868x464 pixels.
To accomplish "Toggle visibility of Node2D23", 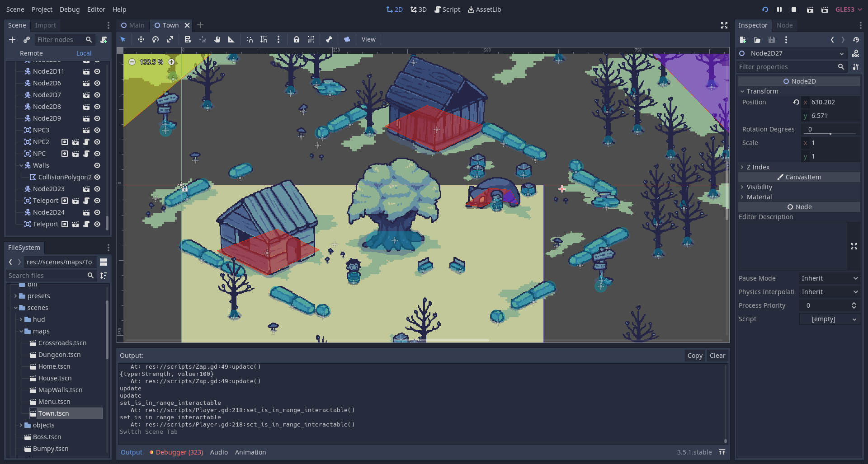I will point(97,189).
